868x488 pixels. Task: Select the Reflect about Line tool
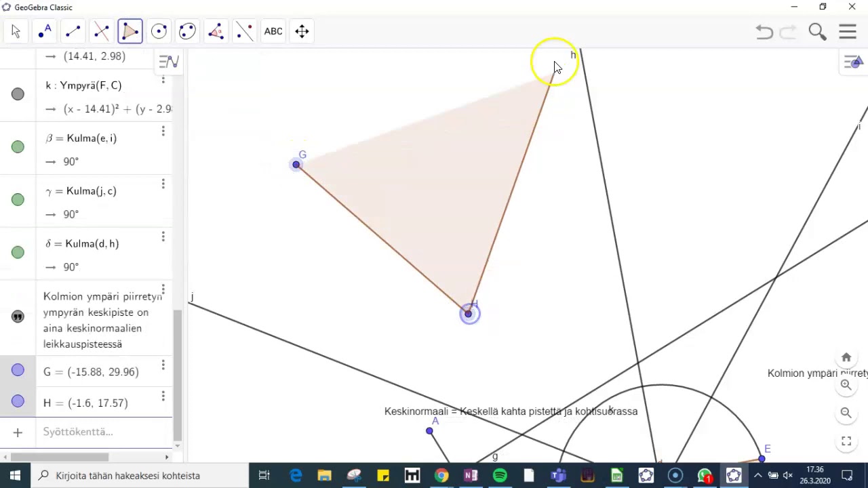tap(244, 31)
